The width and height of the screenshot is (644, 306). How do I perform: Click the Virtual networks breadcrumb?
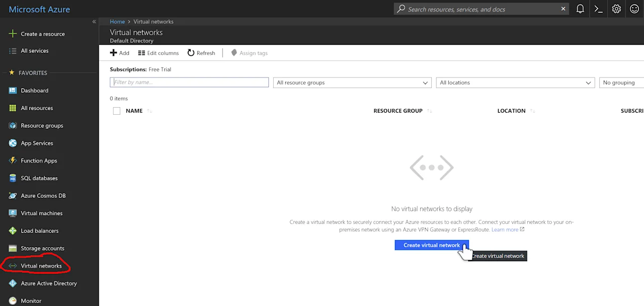[153, 22]
